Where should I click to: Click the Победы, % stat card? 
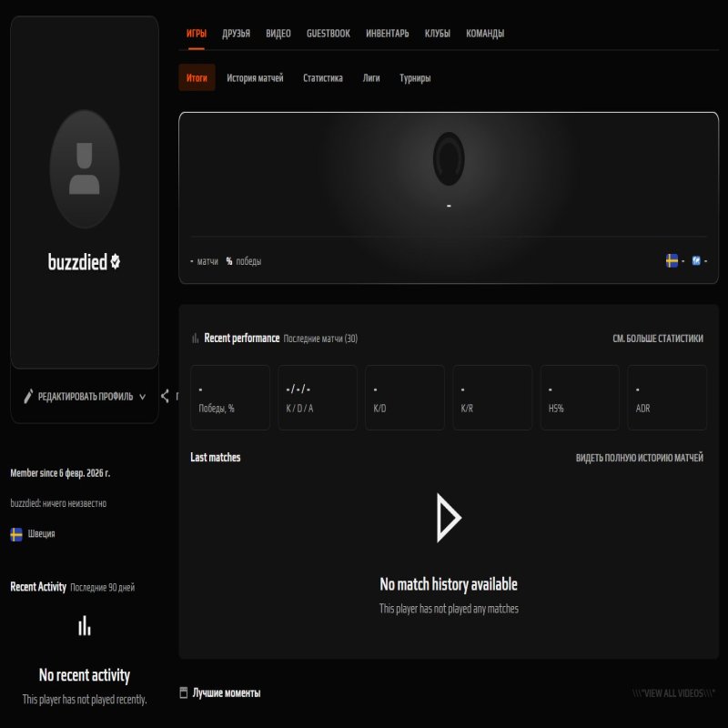229,397
